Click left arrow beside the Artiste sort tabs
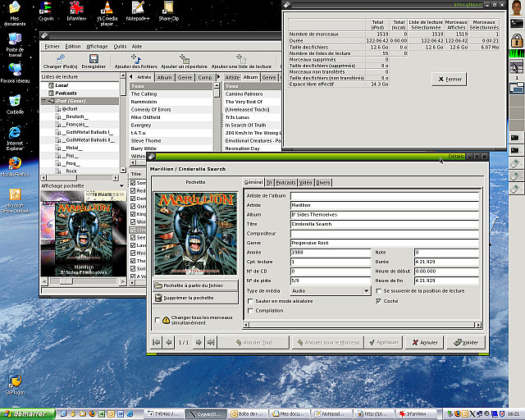Screen dimensions: 525x420 pyautogui.click(x=131, y=77)
